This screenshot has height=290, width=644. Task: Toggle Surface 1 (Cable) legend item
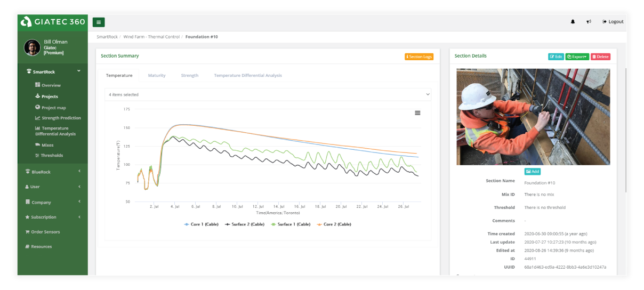pyautogui.click(x=291, y=224)
